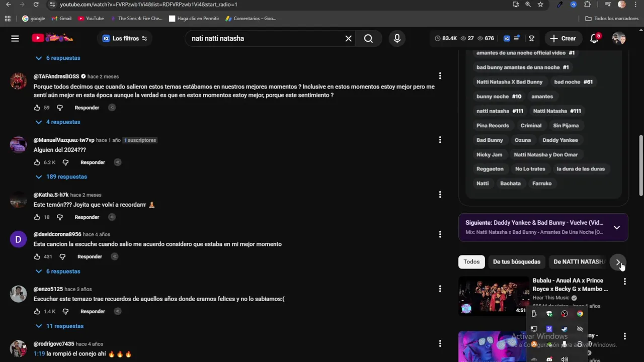This screenshot has width=644, height=362.
Task: Open options menu on @enzo5125 comment
Action: (440, 289)
